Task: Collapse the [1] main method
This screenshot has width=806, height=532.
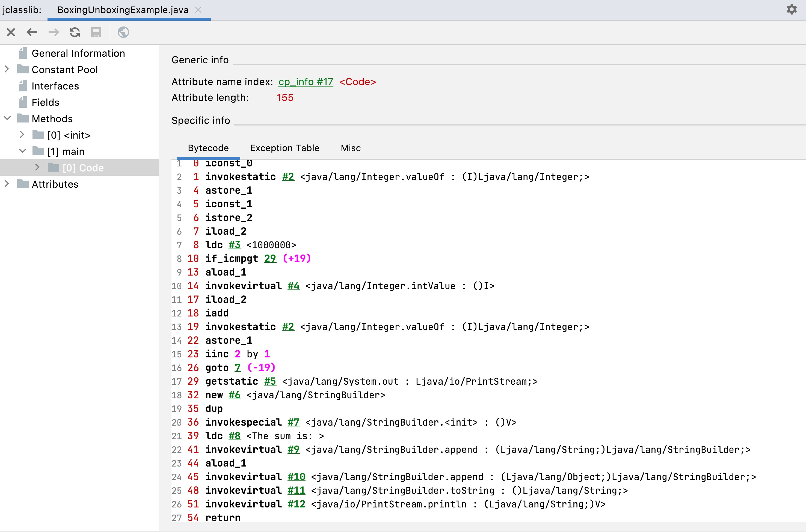Action: [22, 151]
